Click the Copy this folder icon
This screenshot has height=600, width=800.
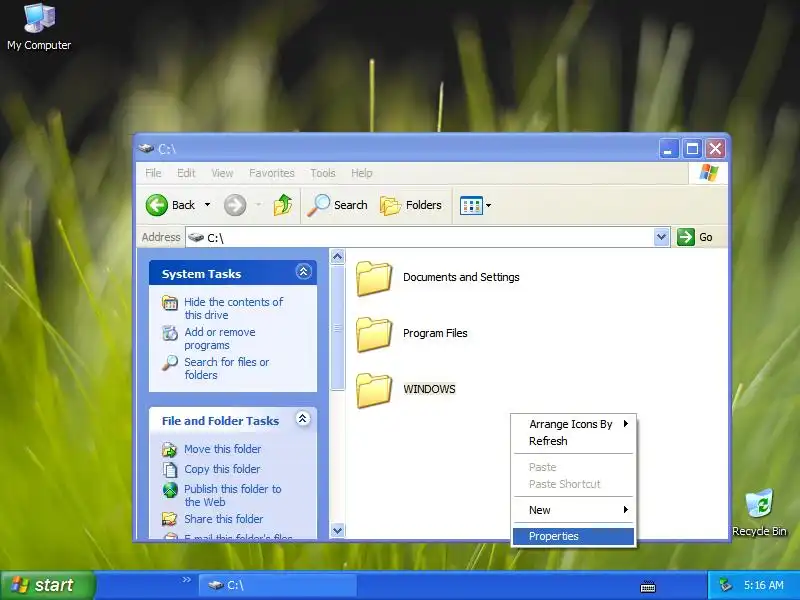point(169,469)
